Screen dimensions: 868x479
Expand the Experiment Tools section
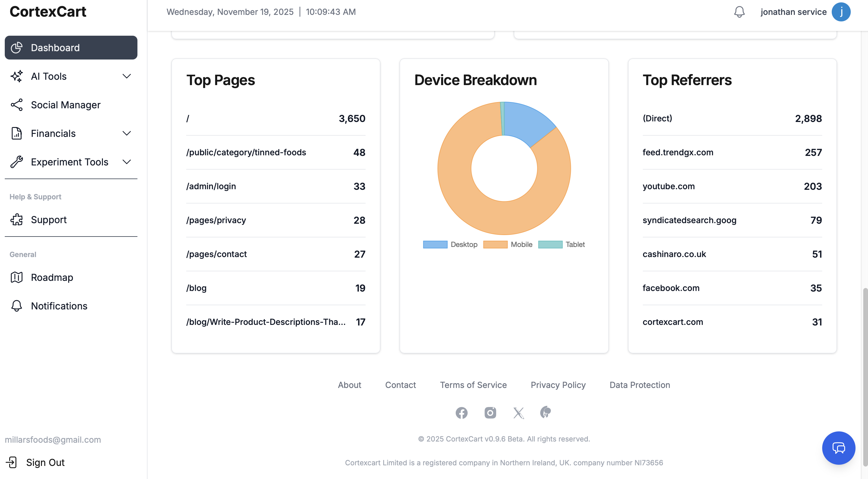[x=127, y=162]
